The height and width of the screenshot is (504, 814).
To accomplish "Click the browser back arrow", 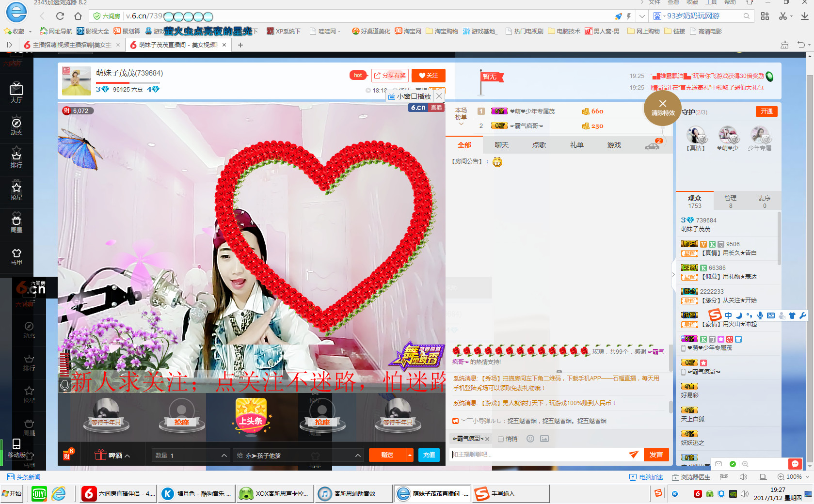I will pyautogui.click(x=42, y=16).
